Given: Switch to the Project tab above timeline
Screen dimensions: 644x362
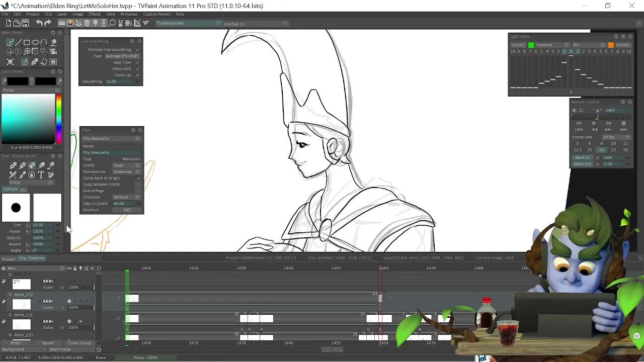Looking at the screenshot, I should 8,258.
